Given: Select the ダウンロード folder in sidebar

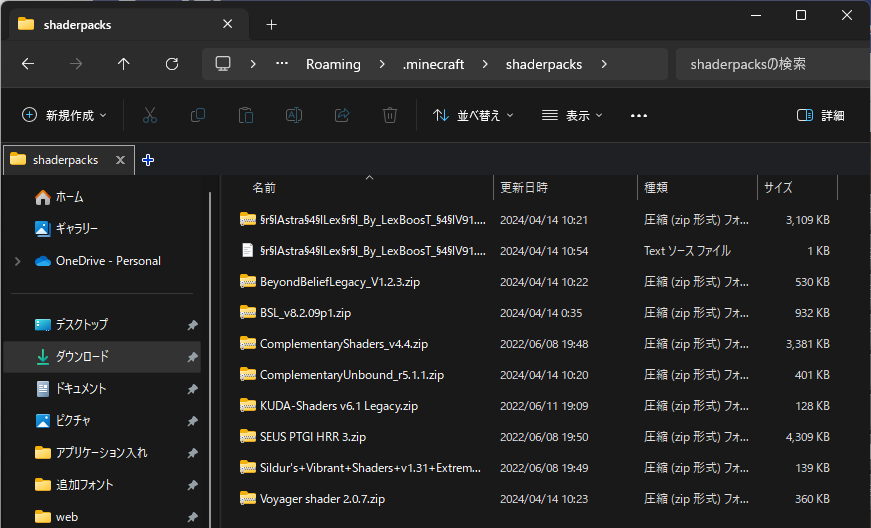Looking at the screenshot, I should pos(82,356).
